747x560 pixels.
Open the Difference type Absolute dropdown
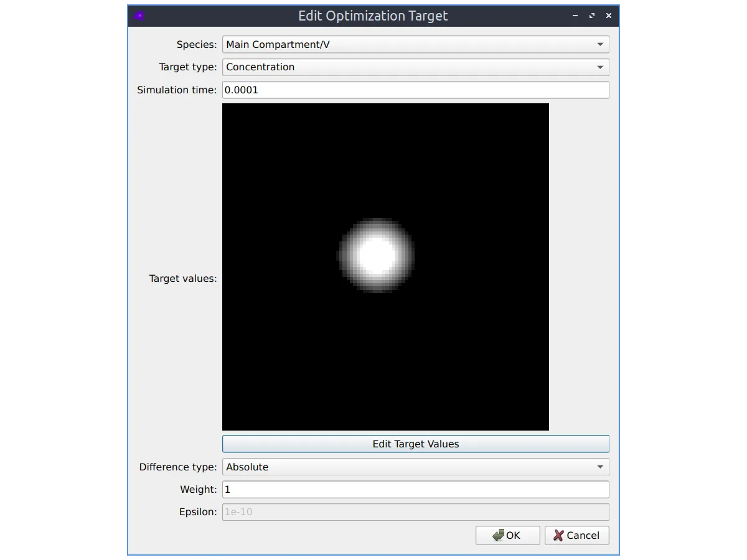415,467
